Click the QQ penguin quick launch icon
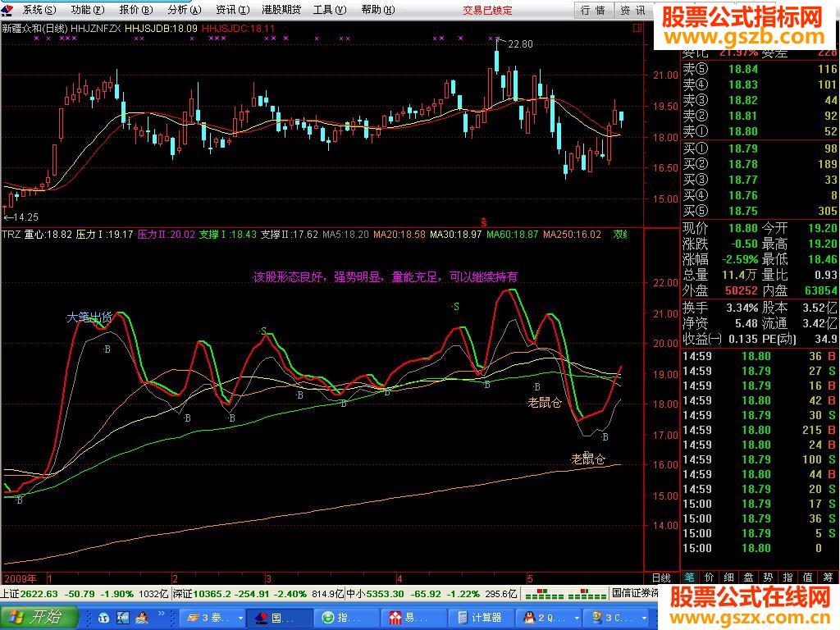This screenshot has height=630, width=840. click(142, 618)
